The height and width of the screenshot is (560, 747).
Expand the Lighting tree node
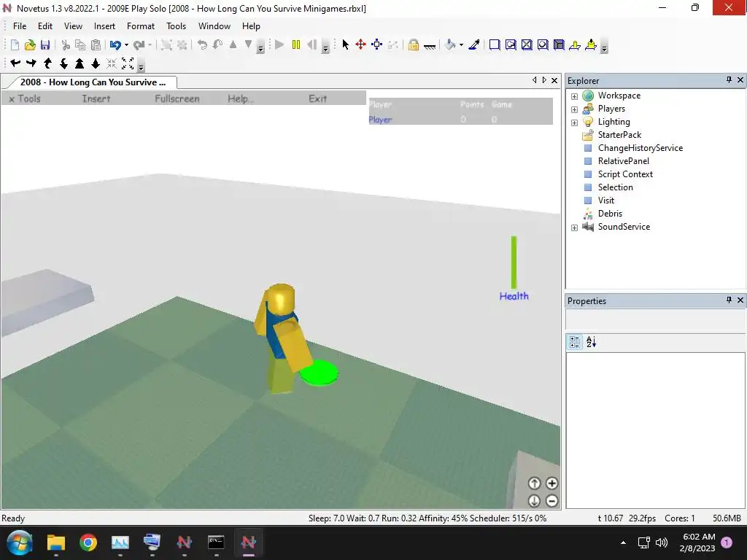coord(575,122)
